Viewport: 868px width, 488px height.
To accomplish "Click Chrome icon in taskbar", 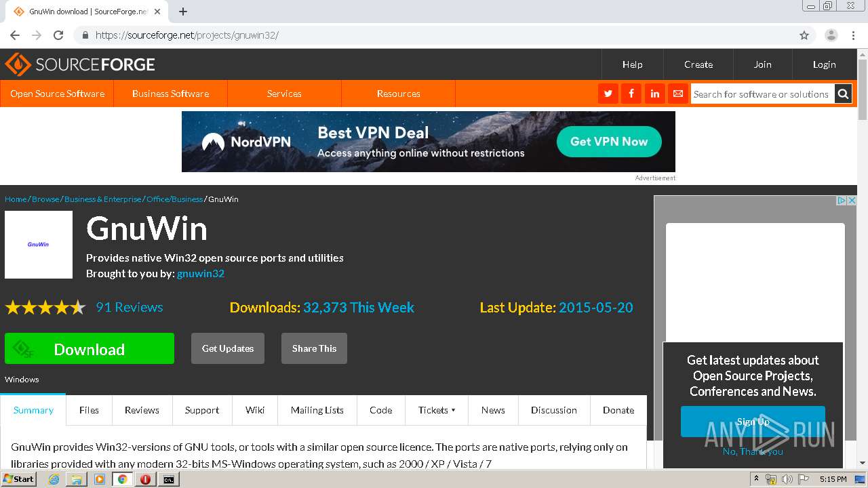I will coord(123,479).
